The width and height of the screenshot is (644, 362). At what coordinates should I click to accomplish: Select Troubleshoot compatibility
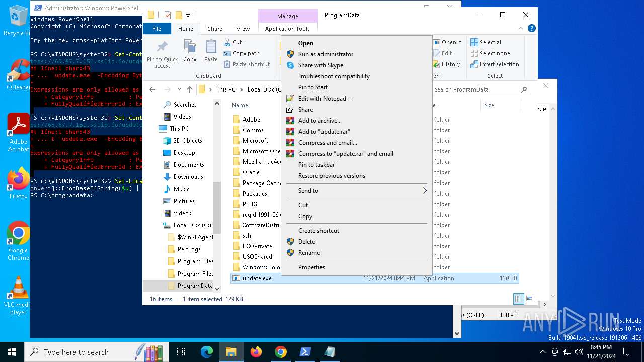coord(356,76)
